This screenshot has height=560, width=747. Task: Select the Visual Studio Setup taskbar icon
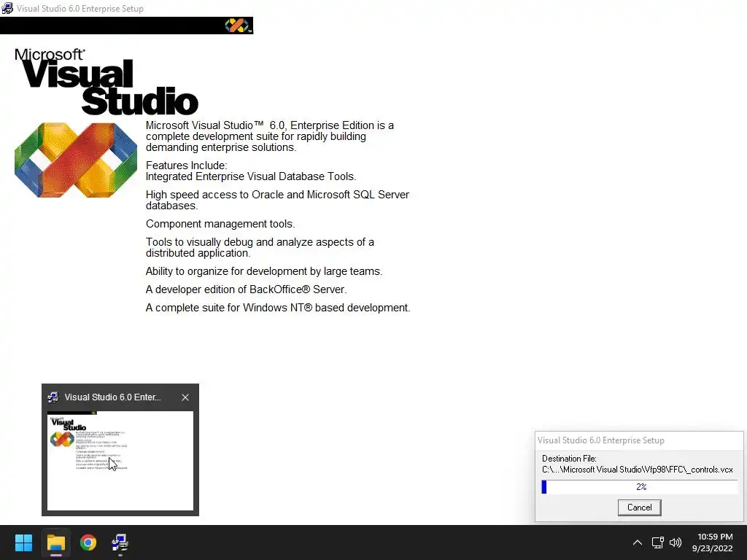pyautogui.click(x=120, y=542)
